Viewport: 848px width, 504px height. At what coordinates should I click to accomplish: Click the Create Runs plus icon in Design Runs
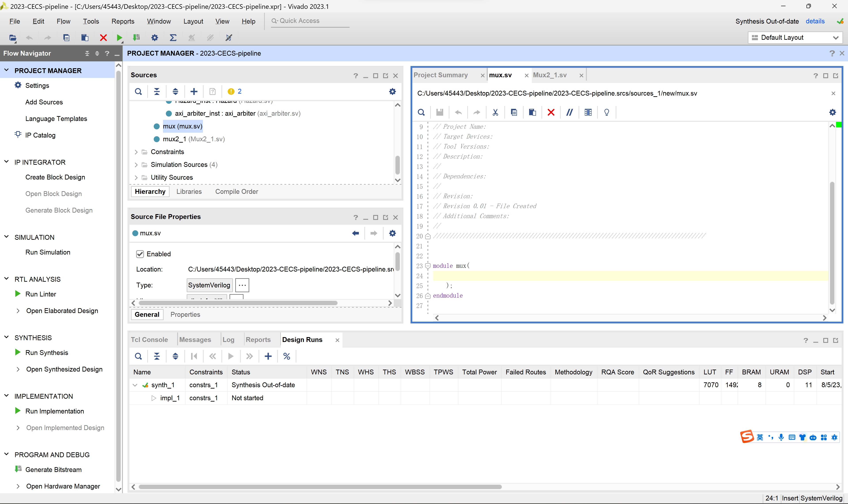click(x=268, y=356)
